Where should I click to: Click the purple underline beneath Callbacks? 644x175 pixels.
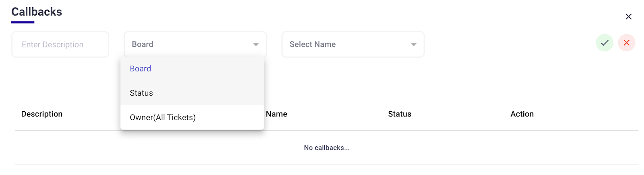pyautogui.click(x=23, y=22)
